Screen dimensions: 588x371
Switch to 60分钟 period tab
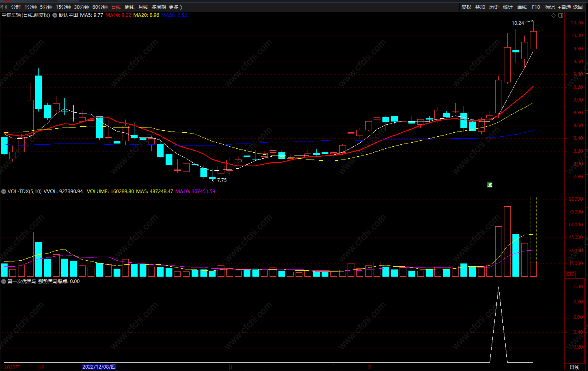[100, 7]
